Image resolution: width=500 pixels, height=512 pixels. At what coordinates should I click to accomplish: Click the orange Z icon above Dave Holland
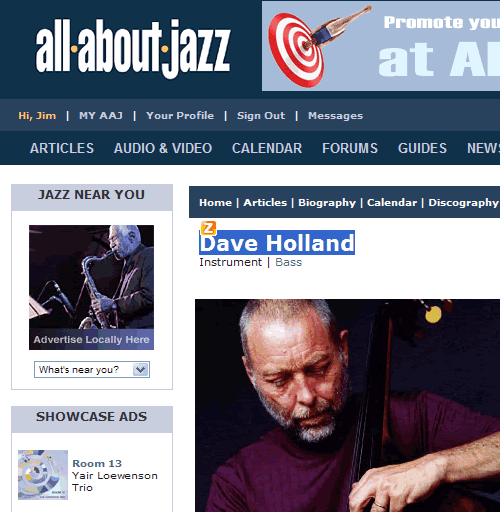208,228
